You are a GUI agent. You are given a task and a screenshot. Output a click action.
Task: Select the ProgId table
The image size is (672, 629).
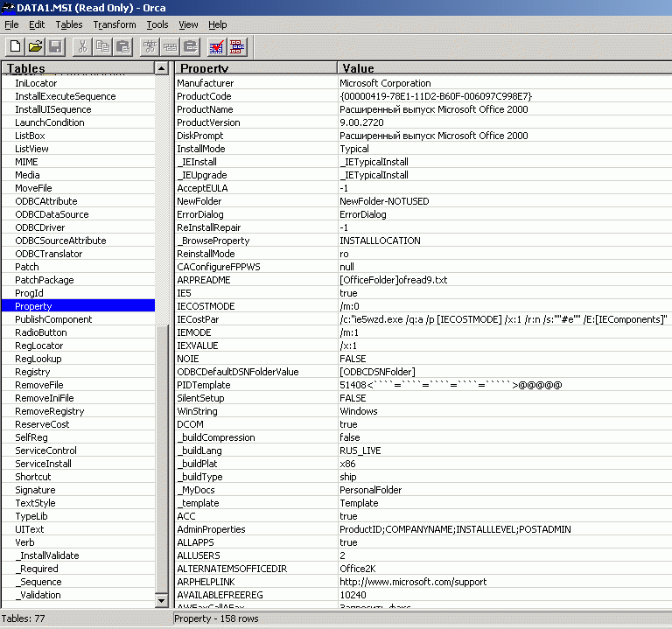pos(29,293)
